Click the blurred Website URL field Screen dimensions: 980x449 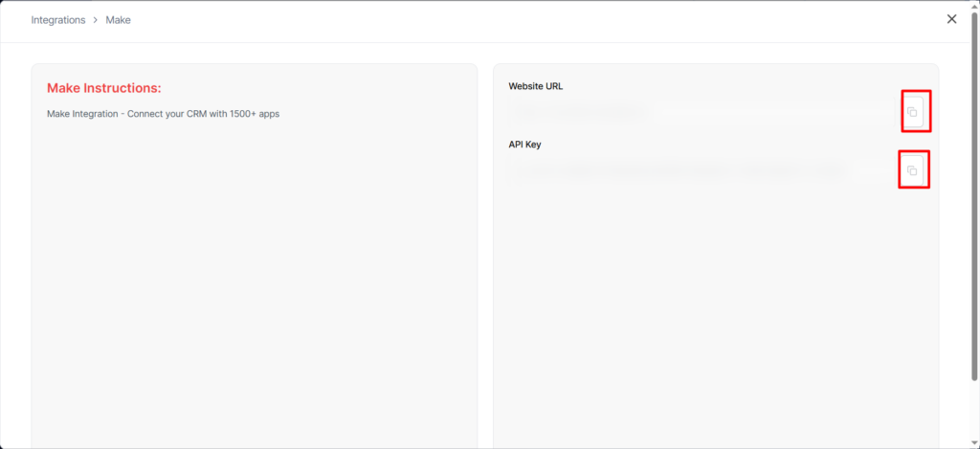[699, 113]
